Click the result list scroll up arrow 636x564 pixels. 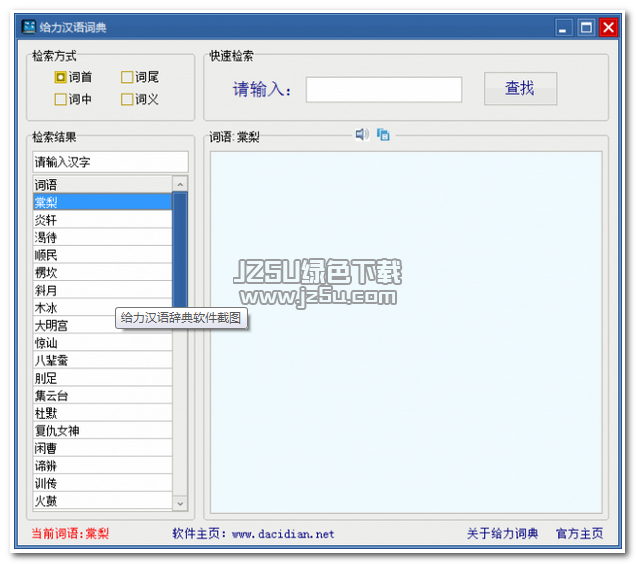[x=180, y=185]
